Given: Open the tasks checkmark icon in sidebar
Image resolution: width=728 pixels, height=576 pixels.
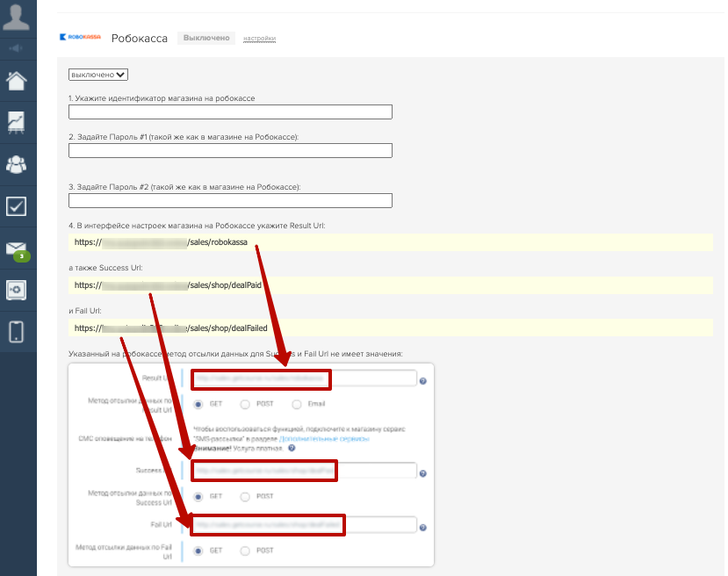Looking at the screenshot, I should coord(18,205).
